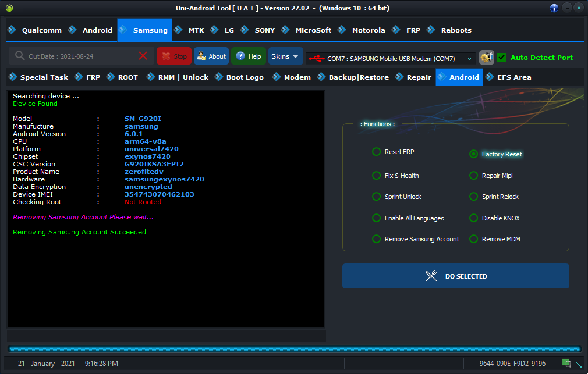The image size is (588, 374).
Task: Open the EFS Area sub-tab
Action: coord(508,77)
